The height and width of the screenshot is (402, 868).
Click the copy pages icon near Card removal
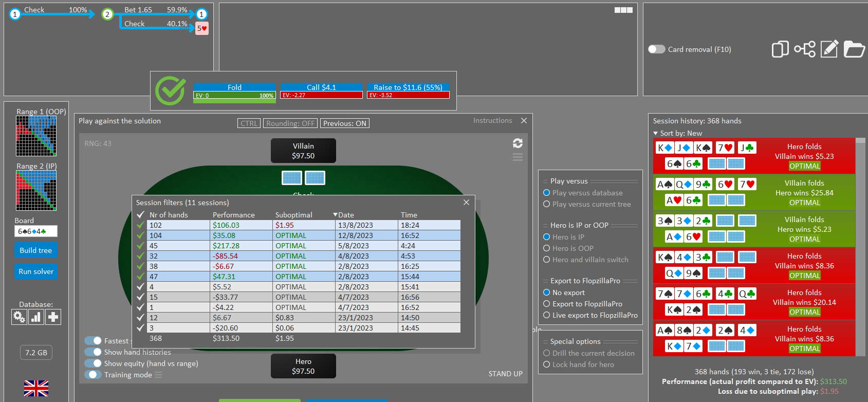point(780,49)
